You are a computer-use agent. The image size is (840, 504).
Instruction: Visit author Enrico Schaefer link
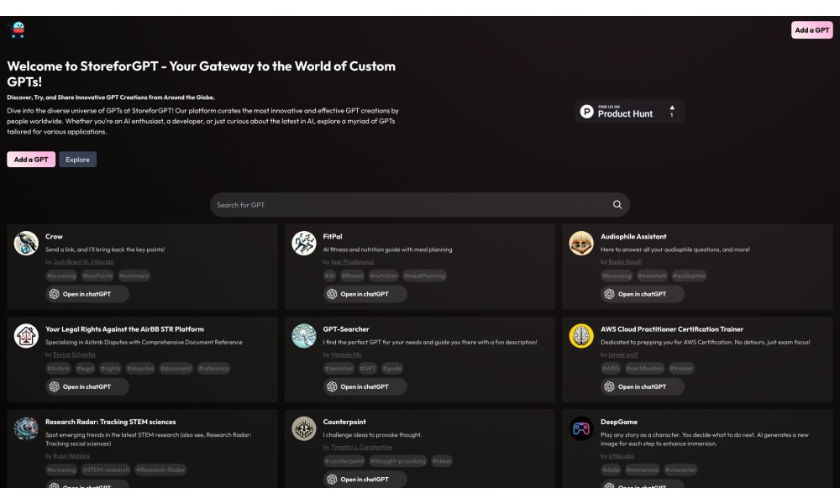coord(75,354)
